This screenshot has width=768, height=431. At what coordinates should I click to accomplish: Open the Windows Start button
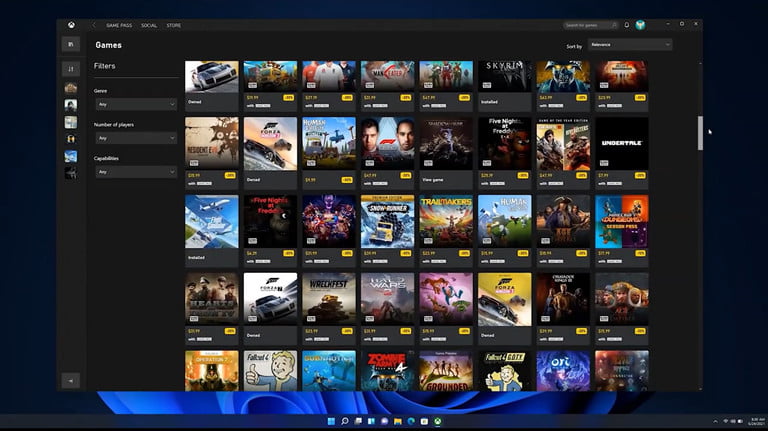(331, 421)
